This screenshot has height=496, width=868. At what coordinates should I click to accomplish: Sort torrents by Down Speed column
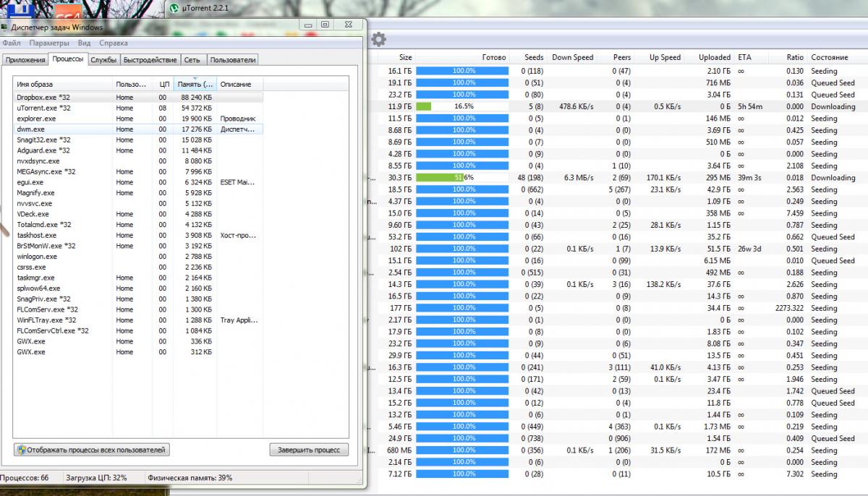[572, 57]
